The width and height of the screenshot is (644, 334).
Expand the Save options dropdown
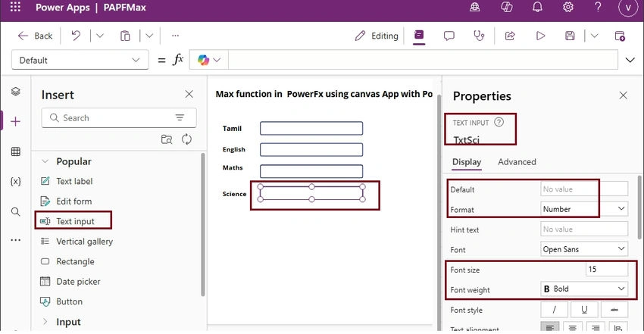594,36
